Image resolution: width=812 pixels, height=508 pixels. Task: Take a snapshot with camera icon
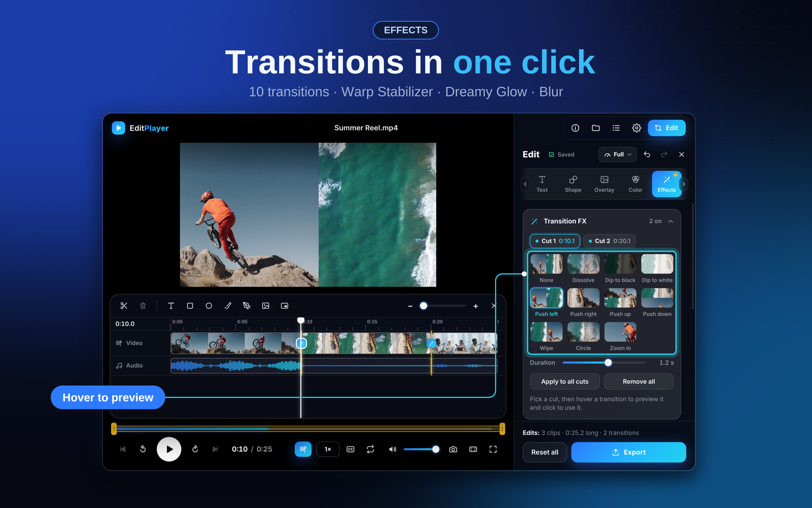pyautogui.click(x=453, y=449)
